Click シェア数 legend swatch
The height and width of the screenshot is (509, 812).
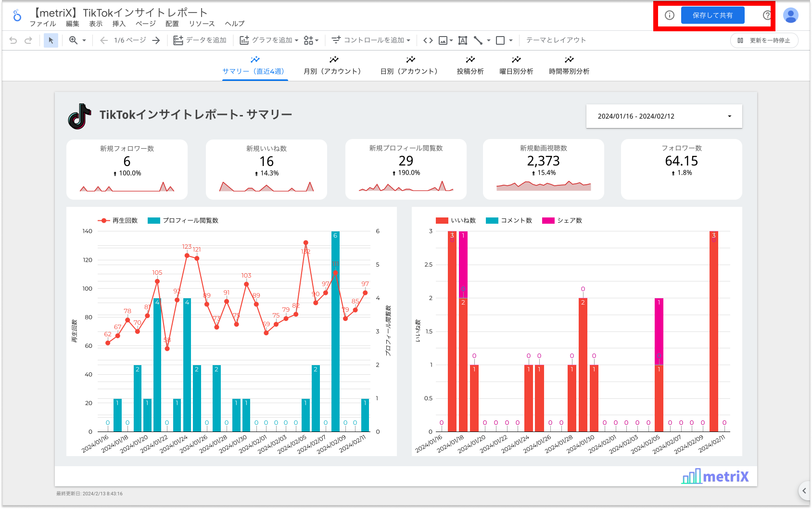tap(548, 221)
